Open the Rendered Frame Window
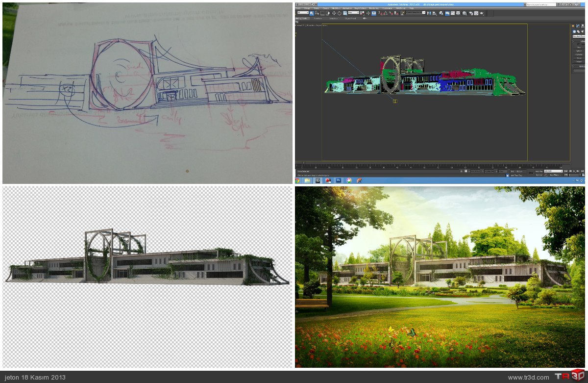This screenshot has height=383, width=588. (476, 13)
